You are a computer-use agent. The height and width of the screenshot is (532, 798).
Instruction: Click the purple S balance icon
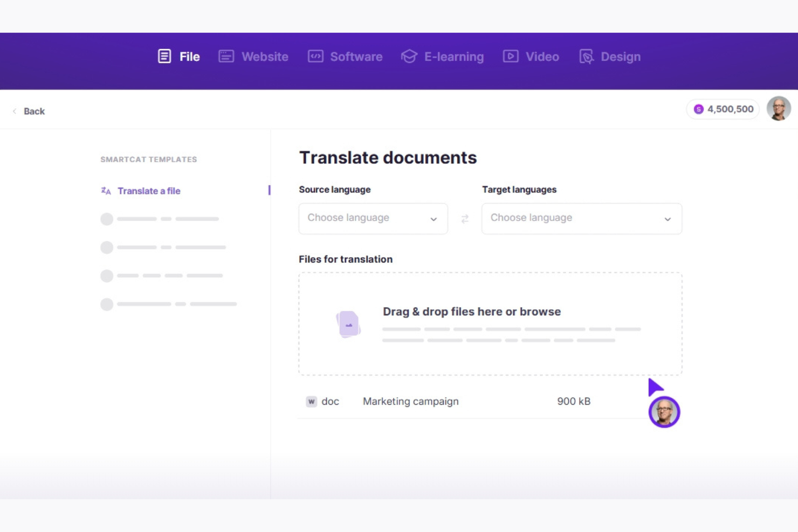pyautogui.click(x=699, y=109)
